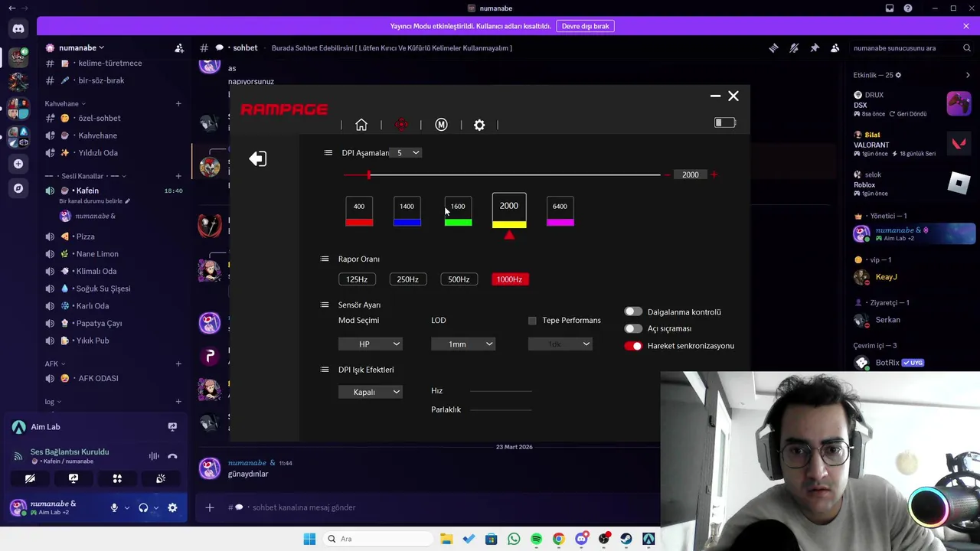Open the özel-sohbet channel
The height and width of the screenshot is (551, 980).
(113, 118)
